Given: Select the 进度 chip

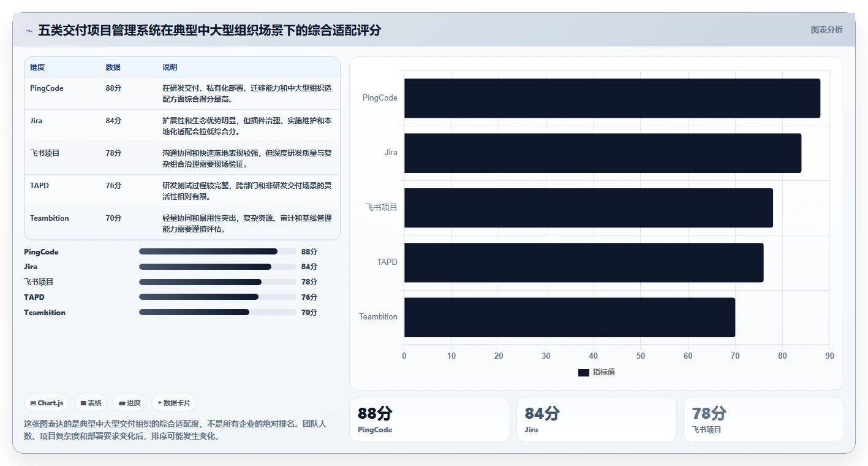Looking at the screenshot, I should 129,403.
